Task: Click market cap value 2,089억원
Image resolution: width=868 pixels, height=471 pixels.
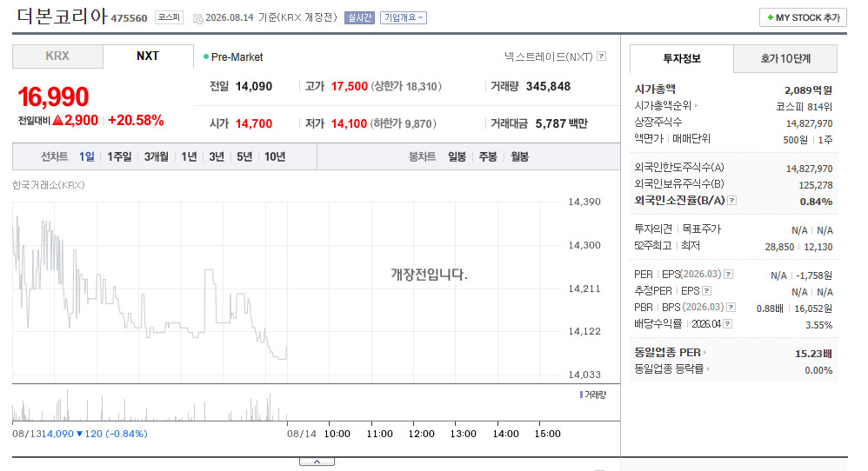Action: pos(808,90)
